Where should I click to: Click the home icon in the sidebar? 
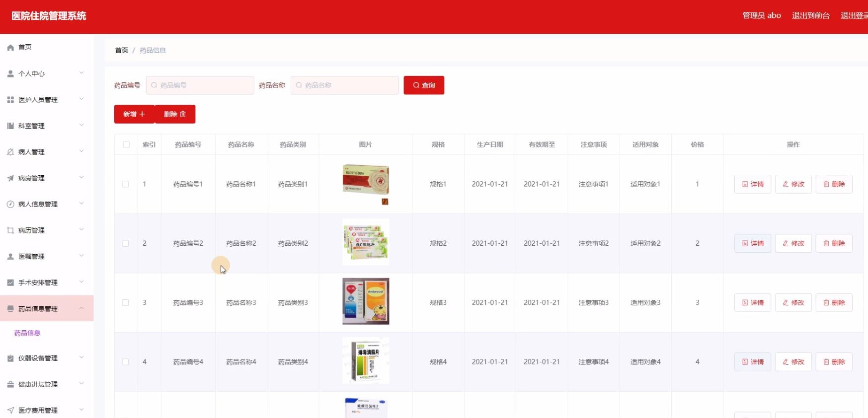click(x=10, y=48)
